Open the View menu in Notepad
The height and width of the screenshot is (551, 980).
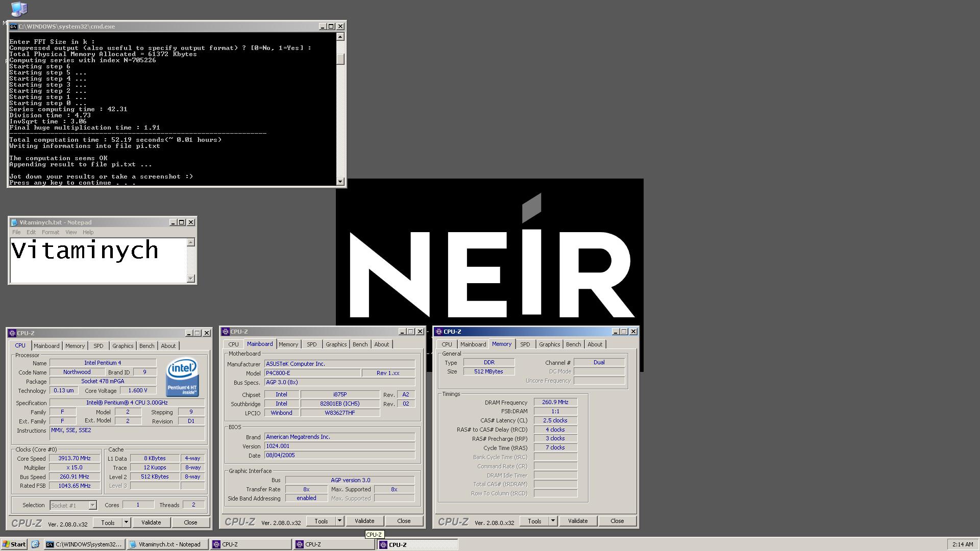[x=71, y=232]
